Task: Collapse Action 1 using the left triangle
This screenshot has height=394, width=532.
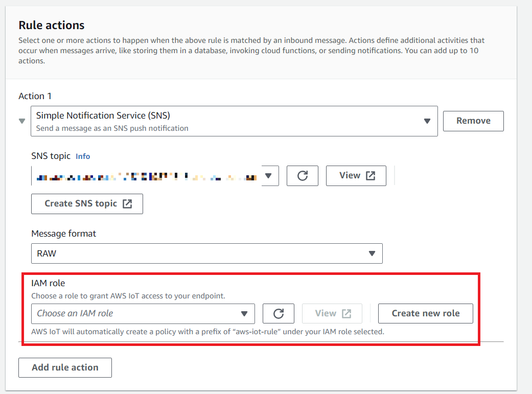Action: point(21,121)
